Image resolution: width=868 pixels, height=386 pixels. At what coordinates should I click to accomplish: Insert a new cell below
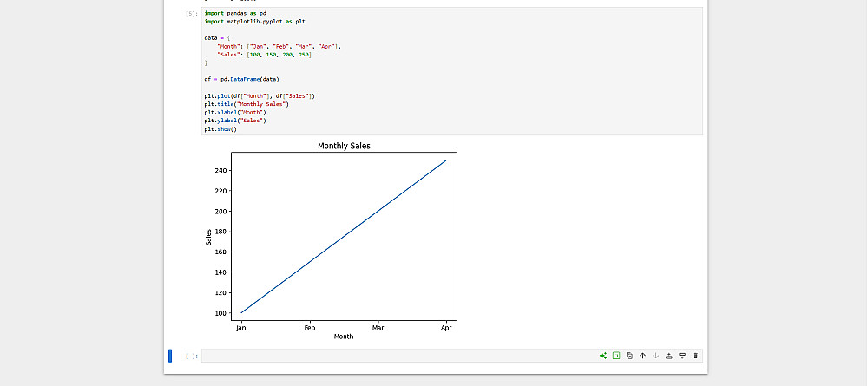click(682, 356)
